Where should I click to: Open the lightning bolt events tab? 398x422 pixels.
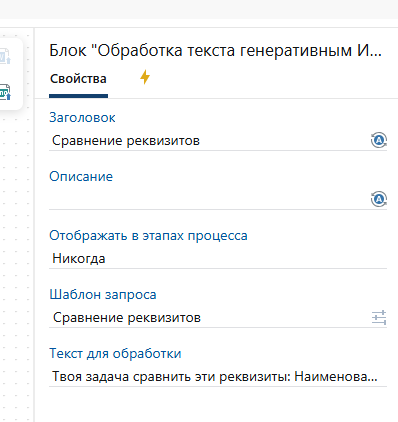click(145, 77)
